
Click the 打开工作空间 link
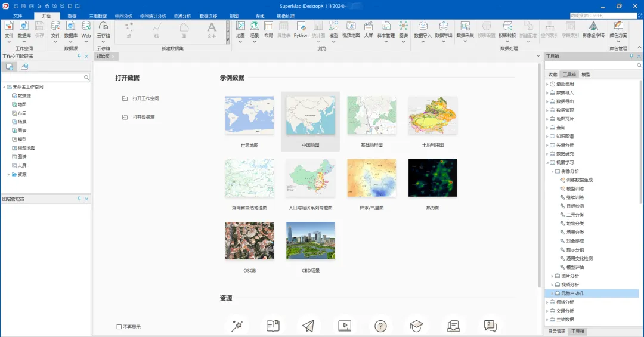[x=146, y=98]
